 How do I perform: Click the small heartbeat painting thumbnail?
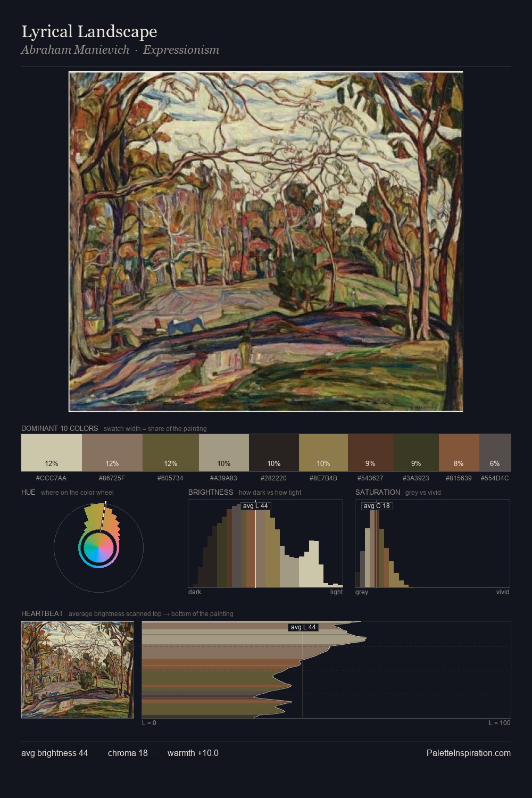[78, 670]
